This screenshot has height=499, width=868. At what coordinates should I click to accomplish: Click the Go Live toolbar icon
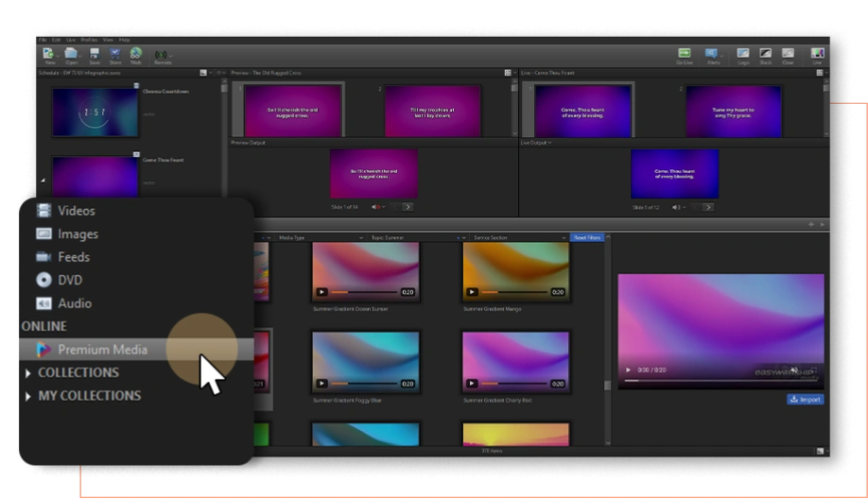(685, 55)
